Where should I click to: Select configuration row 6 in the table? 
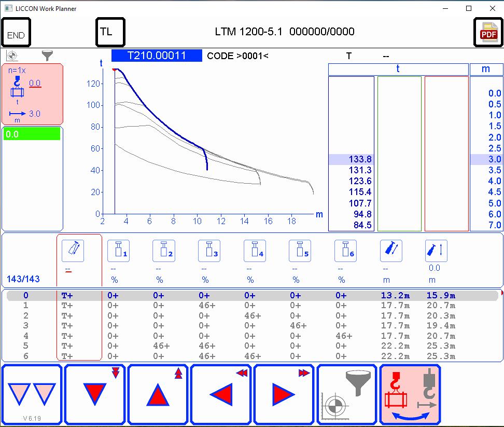[253, 356]
